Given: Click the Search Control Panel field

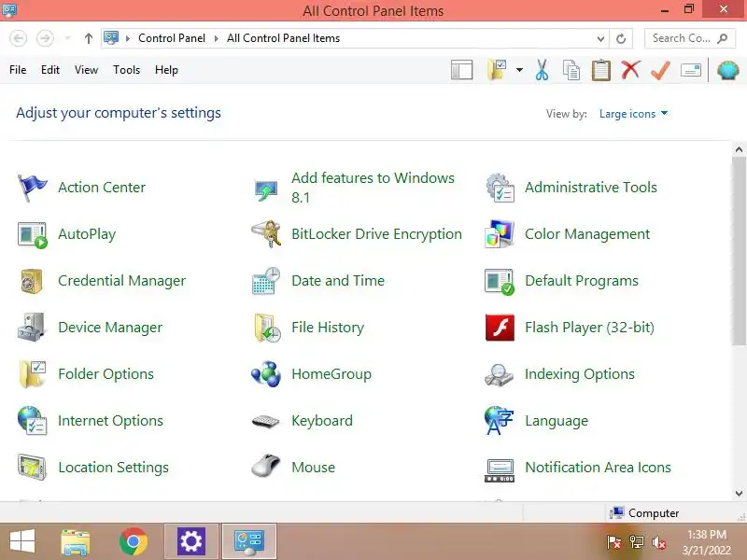Looking at the screenshot, I should [690, 38].
